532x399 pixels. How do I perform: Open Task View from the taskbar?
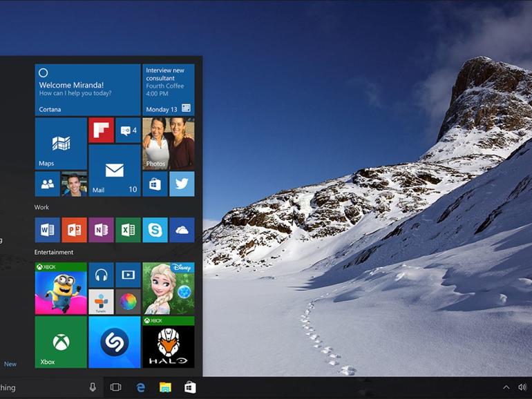pyautogui.click(x=115, y=387)
